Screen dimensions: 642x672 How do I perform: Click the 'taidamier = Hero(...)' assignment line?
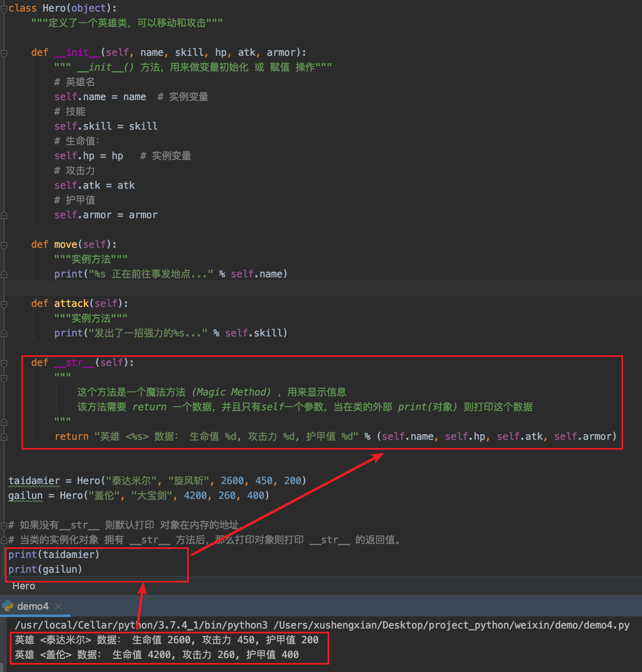157,481
